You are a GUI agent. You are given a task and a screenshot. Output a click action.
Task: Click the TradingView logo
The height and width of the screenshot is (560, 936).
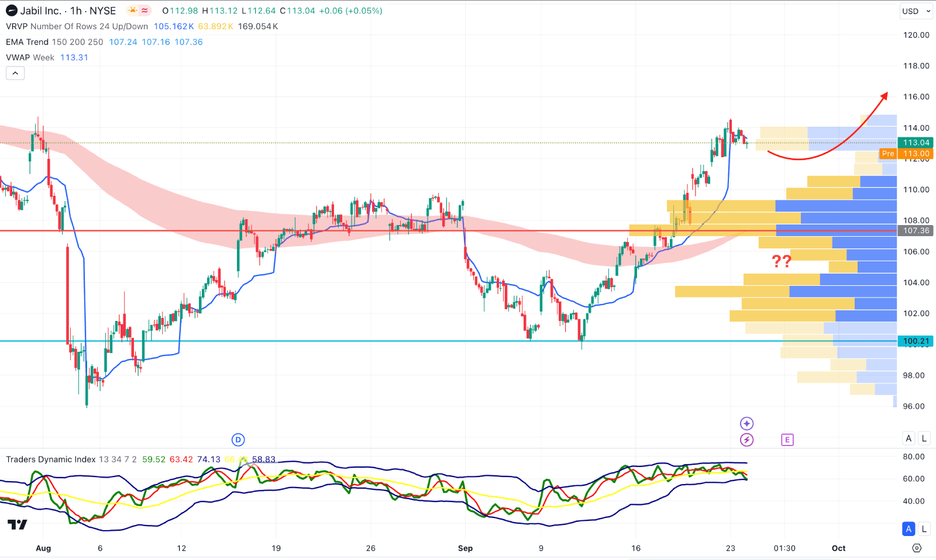point(18,524)
